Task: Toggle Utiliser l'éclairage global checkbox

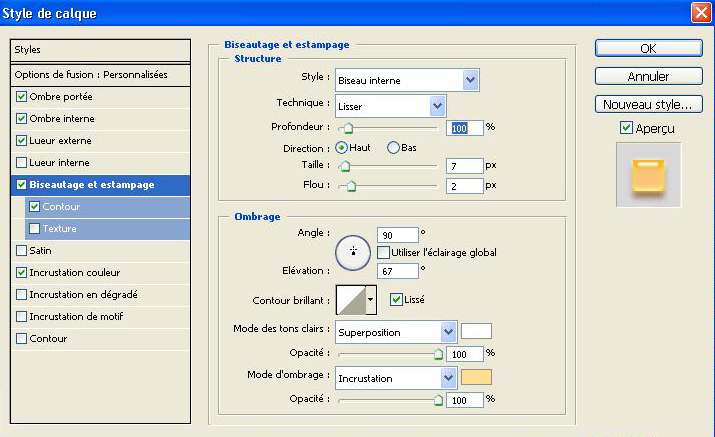Action: (x=383, y=252)
